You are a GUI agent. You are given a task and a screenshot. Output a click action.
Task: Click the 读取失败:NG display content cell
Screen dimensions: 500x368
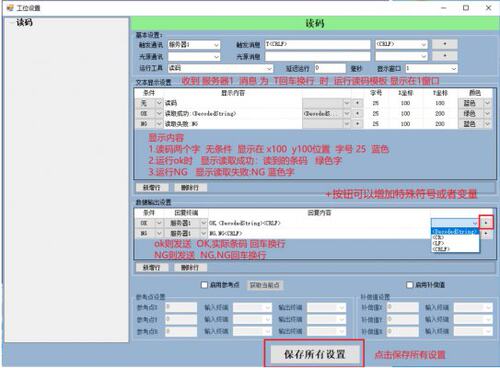point(233,124)
